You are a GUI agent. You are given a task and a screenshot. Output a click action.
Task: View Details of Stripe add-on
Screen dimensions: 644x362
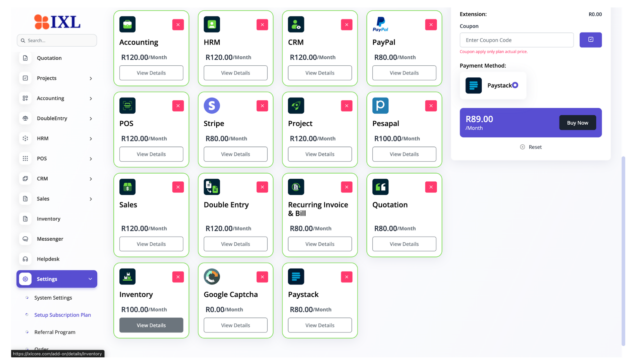point(235,154)
